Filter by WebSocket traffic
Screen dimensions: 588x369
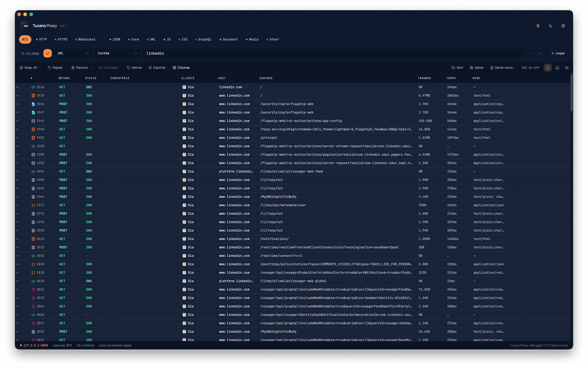pos(85,39)
